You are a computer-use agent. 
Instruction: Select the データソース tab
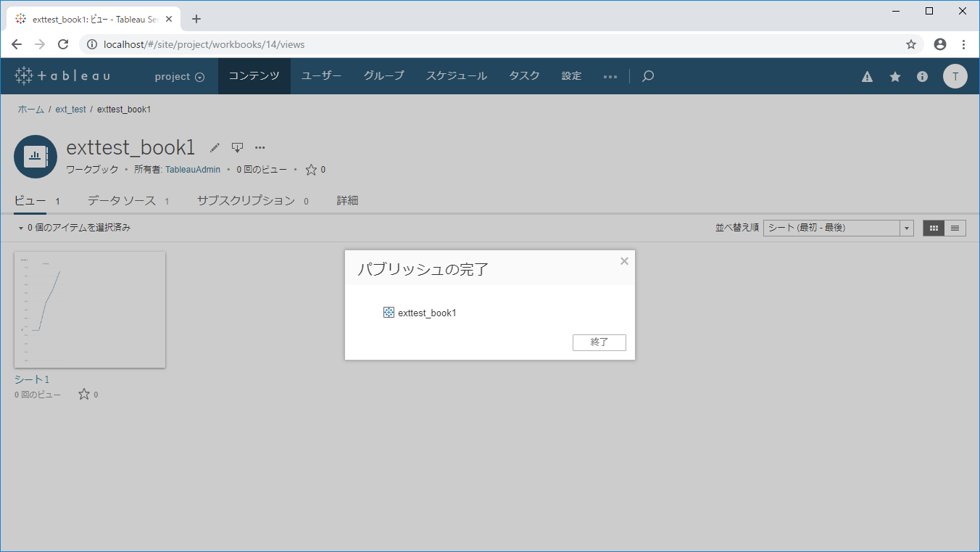(122, 201)
